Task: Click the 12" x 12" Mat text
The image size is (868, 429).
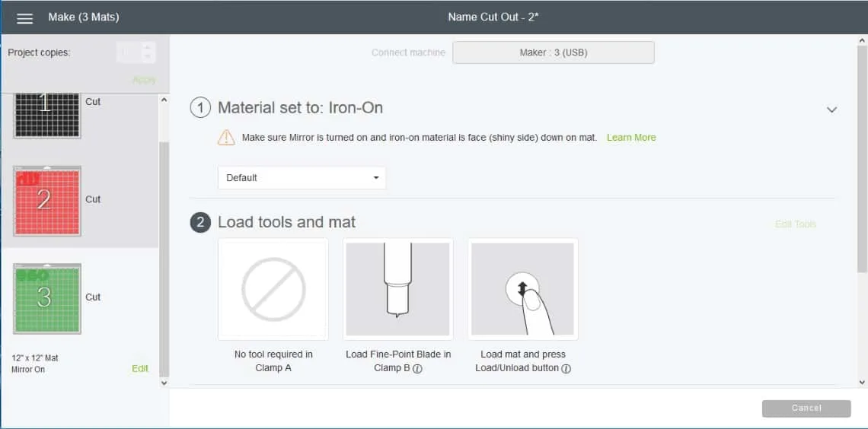Action: coord(34,357)
